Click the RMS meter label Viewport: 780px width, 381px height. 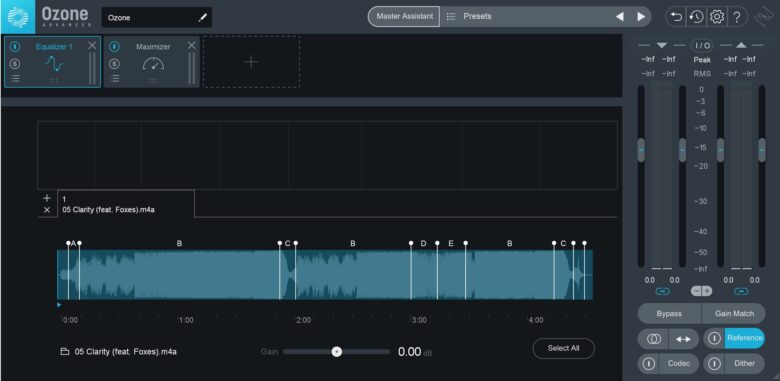[x=702, y=74]
